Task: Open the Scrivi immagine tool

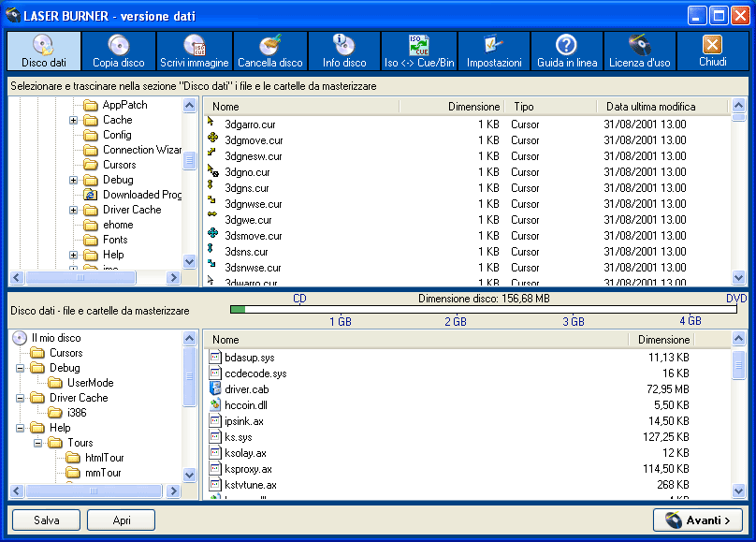Action: [x=195, y=51]
